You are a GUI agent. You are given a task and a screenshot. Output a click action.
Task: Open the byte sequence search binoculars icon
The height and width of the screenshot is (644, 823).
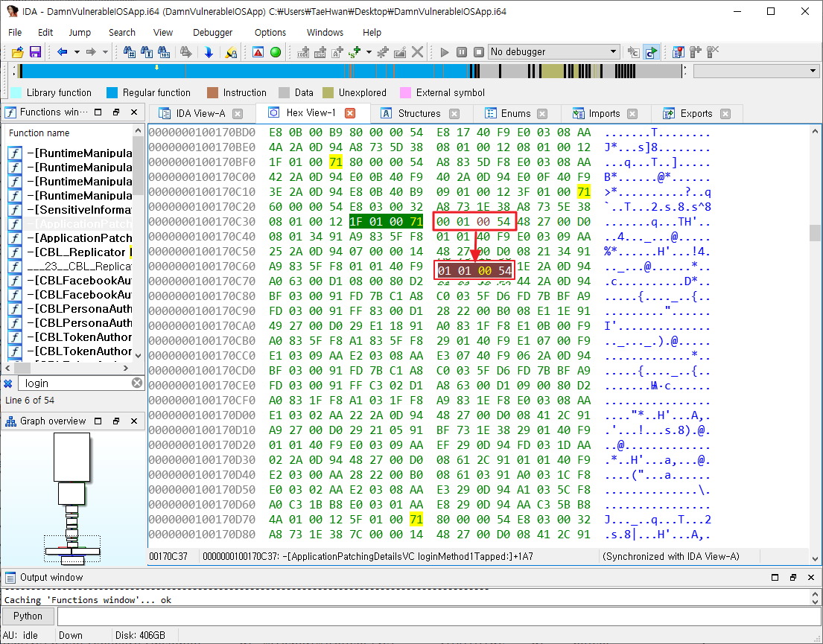click(164, 52)
